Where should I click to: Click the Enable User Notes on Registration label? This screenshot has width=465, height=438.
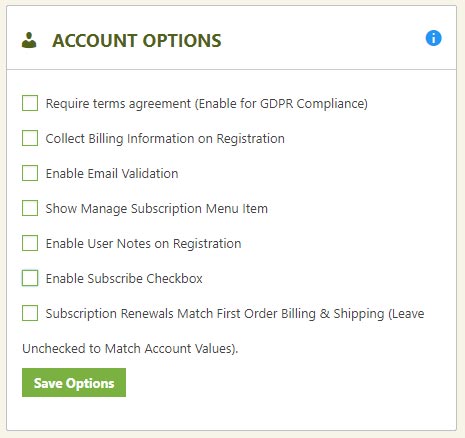click(x=143, y=244)
